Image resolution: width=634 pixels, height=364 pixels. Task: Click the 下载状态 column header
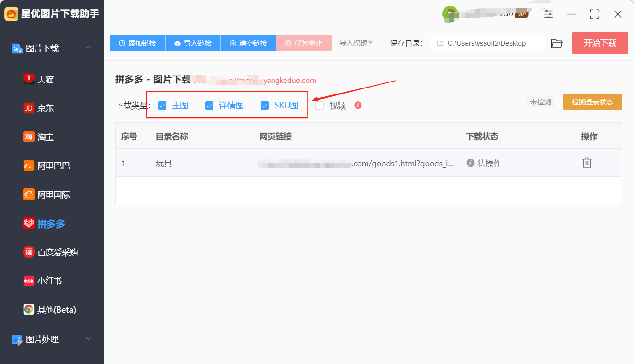(x=482, y=136)
